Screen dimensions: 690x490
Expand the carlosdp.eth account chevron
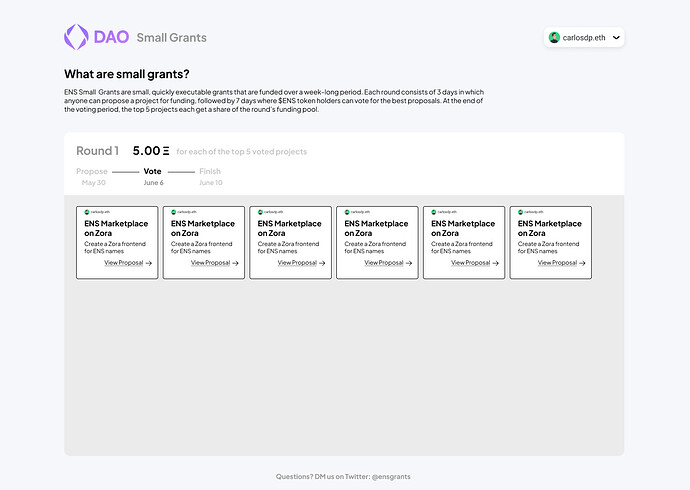point(616,37)
